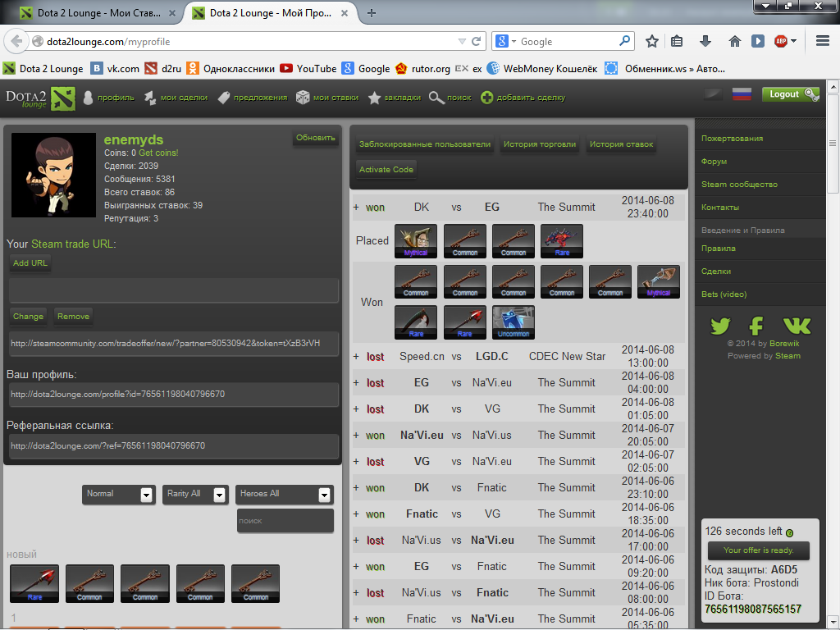Open browser downloads arrow icon

coord(705,41)
